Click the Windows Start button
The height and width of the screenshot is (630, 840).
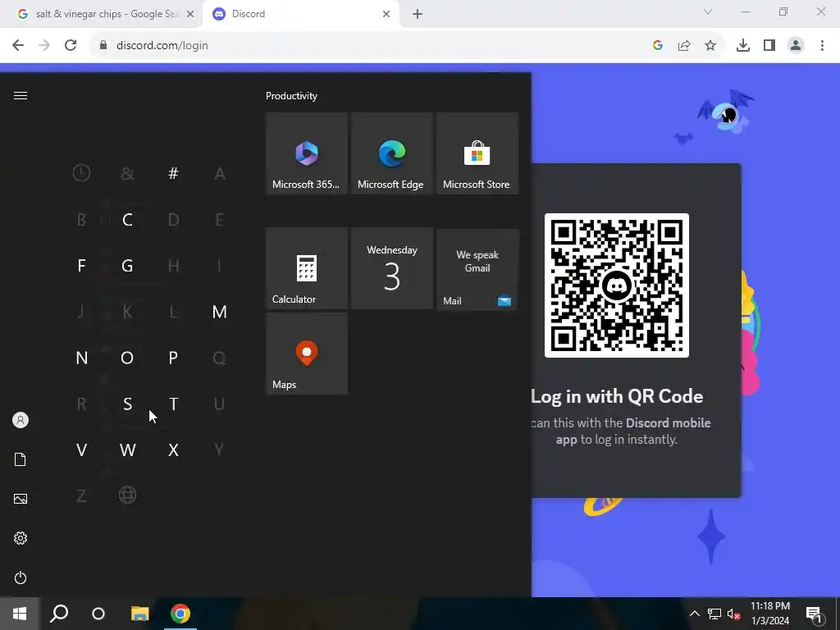20,614
